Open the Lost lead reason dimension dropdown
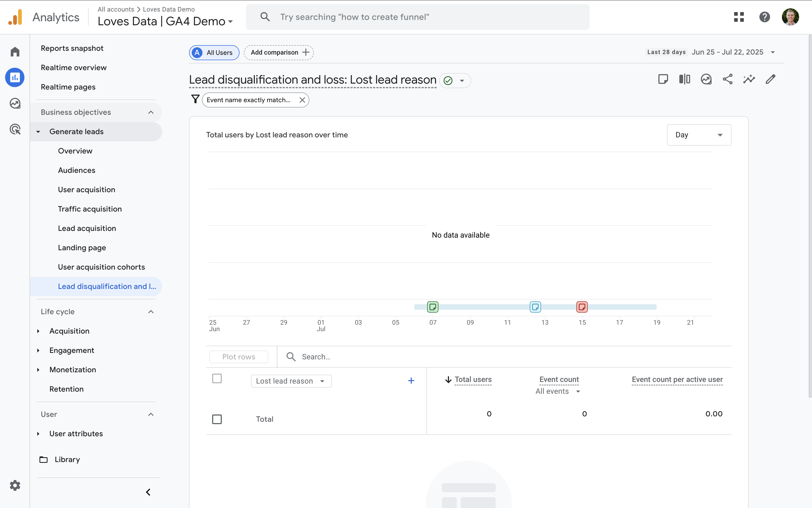This screenshot has height=508, width=812. point(291,381)
